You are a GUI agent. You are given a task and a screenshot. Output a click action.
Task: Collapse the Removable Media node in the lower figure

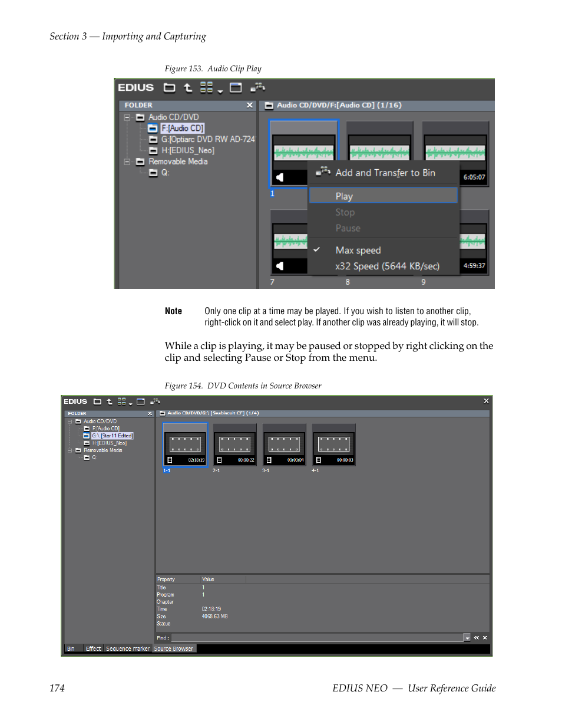70,450
